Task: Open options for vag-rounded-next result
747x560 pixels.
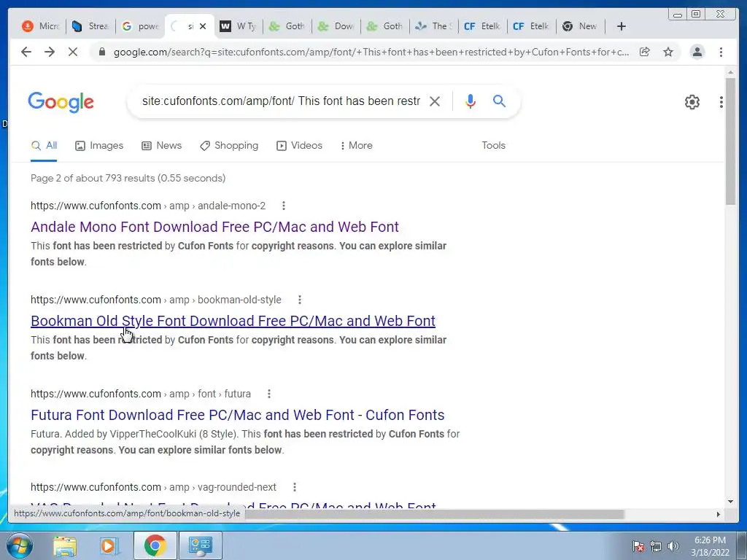Action: point(295,487)
